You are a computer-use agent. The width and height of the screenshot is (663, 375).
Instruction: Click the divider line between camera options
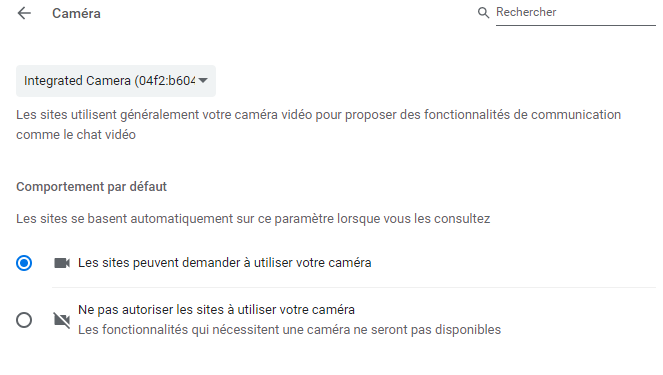coord(354,287)
